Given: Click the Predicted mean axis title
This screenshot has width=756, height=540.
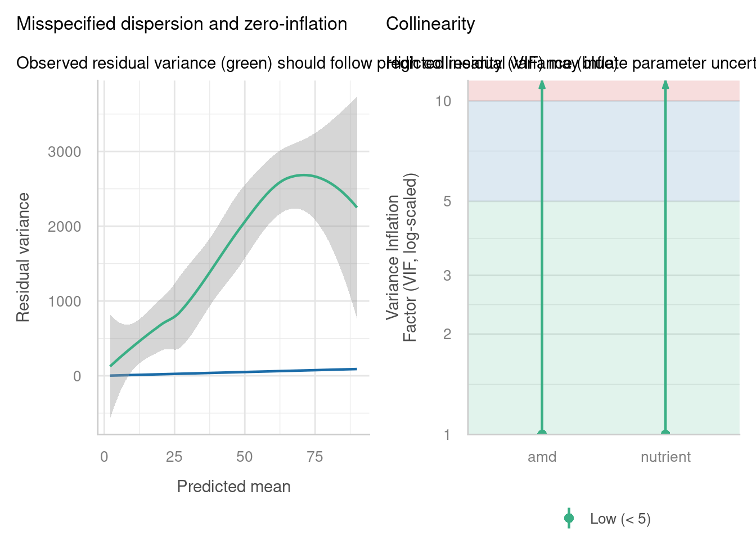Looking at the screenshot, I should click(233, 487).
